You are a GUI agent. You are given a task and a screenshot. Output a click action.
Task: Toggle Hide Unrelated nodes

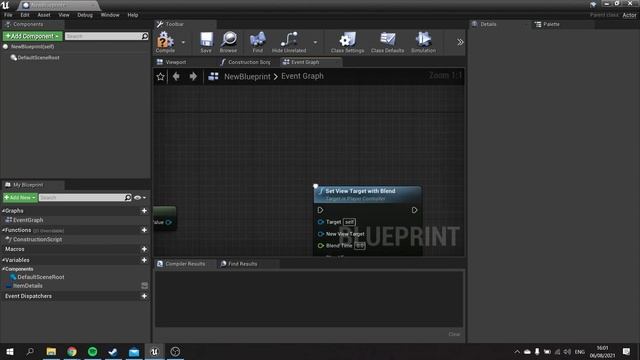289,42
